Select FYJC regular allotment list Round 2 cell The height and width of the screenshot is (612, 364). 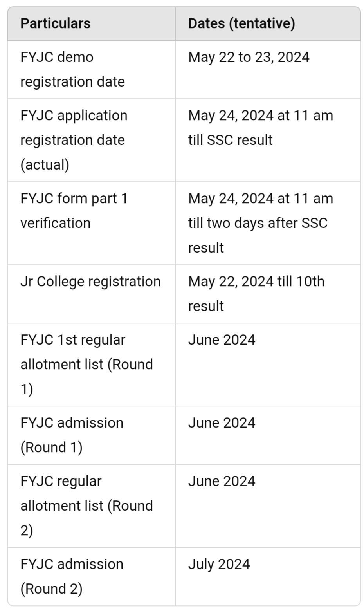point(86,505)
